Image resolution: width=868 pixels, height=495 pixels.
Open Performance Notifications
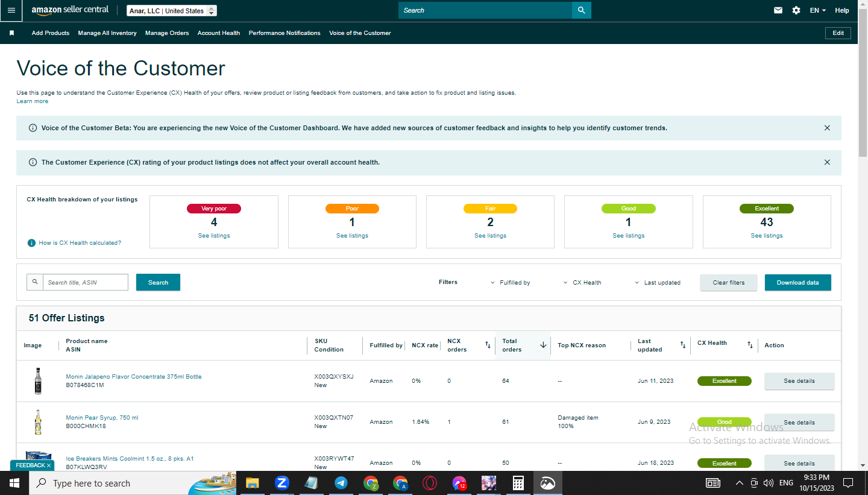285,33
